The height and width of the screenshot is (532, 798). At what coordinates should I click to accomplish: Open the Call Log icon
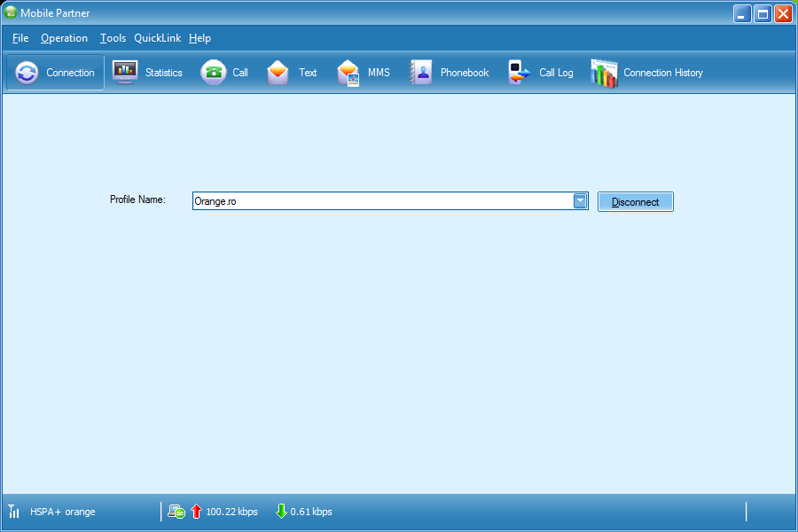coord(519,73)
